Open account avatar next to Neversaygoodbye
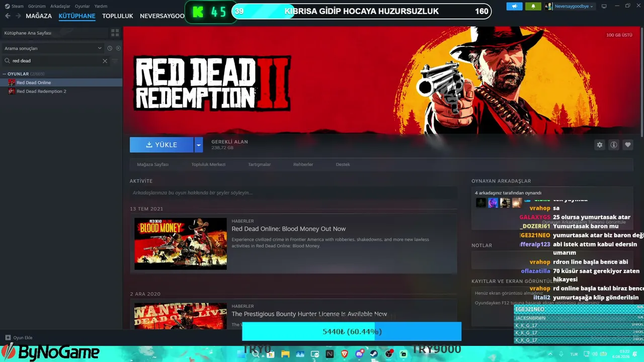Screen dimensions: 644x362 (x=549, y=7)
